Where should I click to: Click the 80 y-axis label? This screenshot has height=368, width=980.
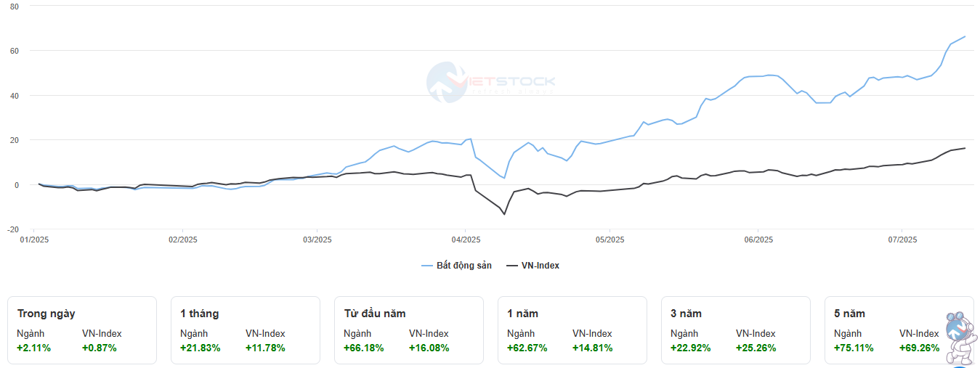(15, 6)
